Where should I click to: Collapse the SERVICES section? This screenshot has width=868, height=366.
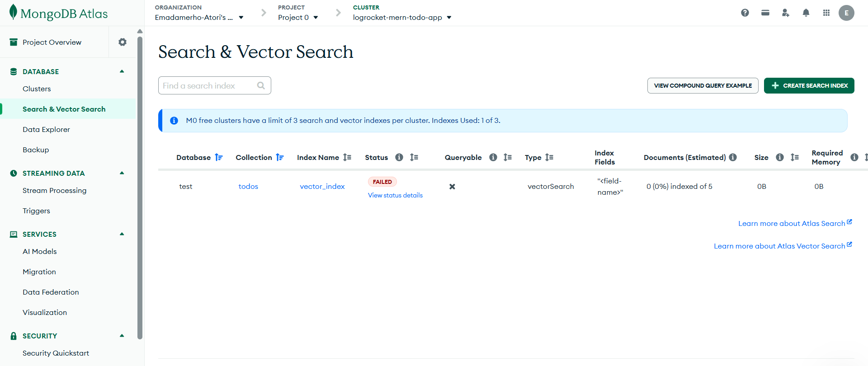122,234
